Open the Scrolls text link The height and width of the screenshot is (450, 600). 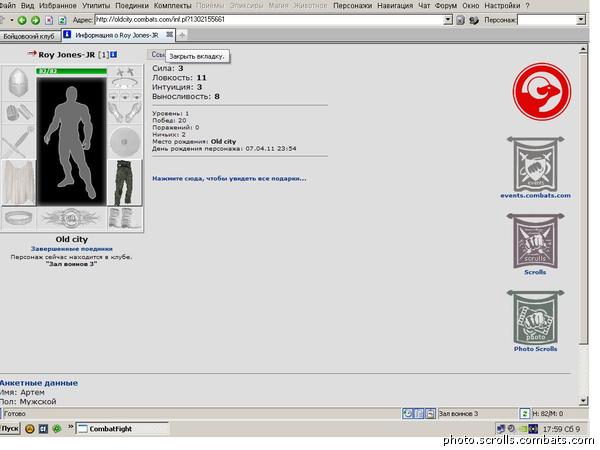535,272
